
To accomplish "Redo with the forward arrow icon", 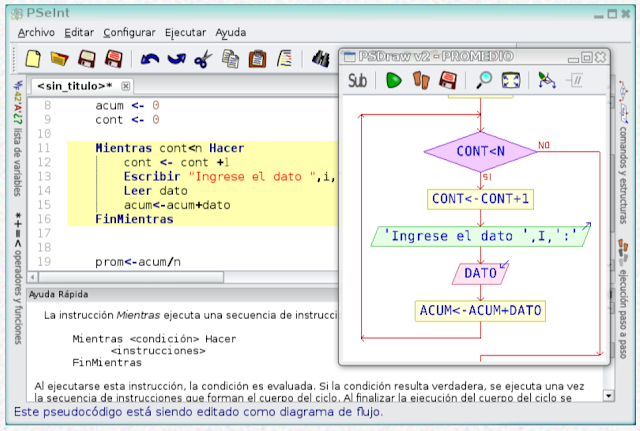I will pos(176,59).
